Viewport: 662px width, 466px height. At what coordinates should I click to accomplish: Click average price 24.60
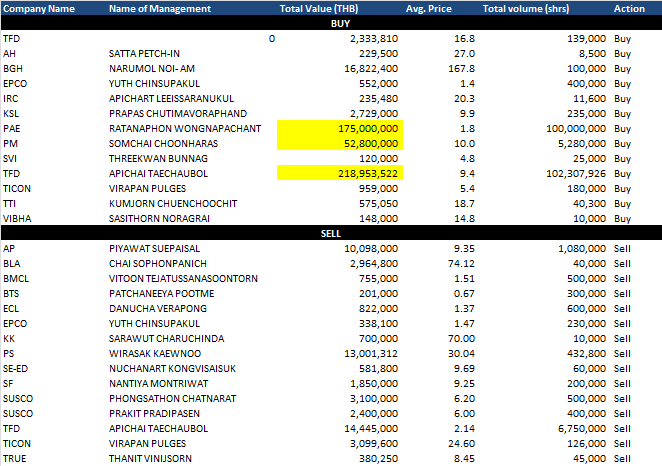[461, 443]
